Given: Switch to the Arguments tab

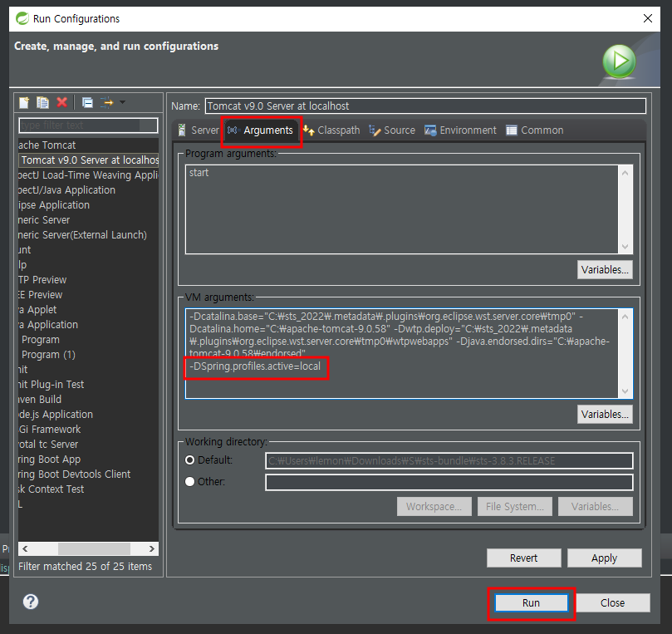Looking at the screenshot, I should click(261, 130).
